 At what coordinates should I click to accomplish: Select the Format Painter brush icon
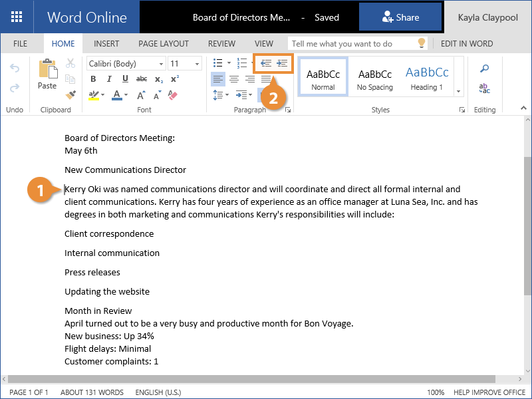tap(70, 95)
